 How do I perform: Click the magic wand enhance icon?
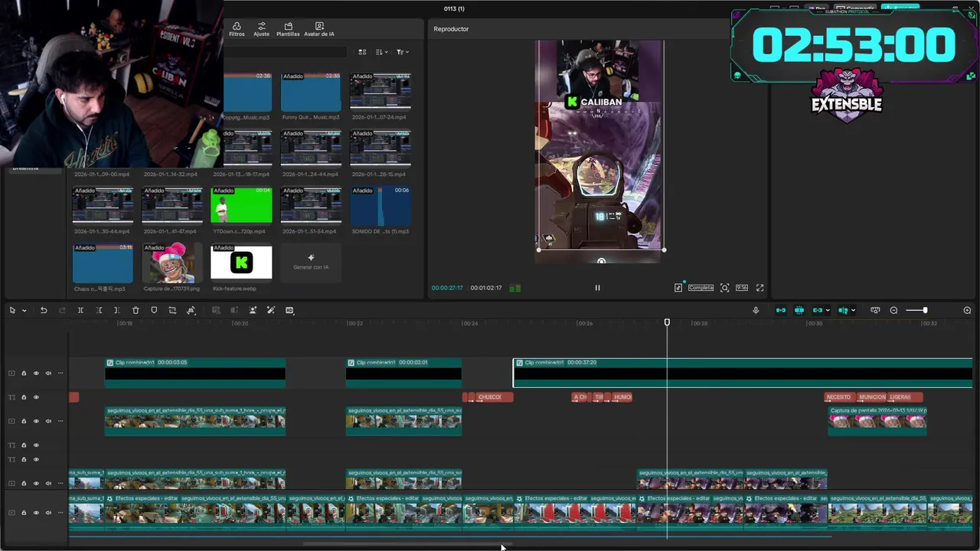pos(270,310)
